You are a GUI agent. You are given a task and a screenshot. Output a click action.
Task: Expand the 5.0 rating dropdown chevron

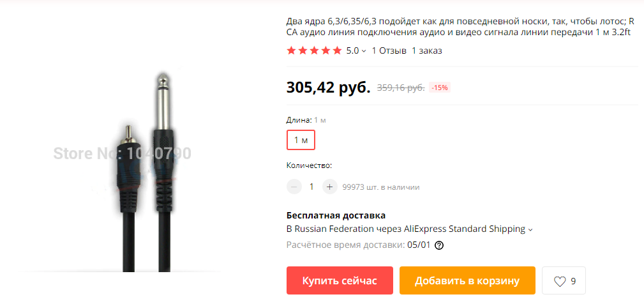364,51
